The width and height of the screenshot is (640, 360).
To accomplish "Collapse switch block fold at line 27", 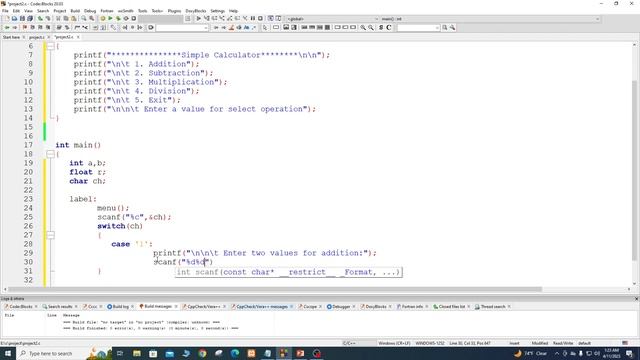I will (x=50, y=235).
